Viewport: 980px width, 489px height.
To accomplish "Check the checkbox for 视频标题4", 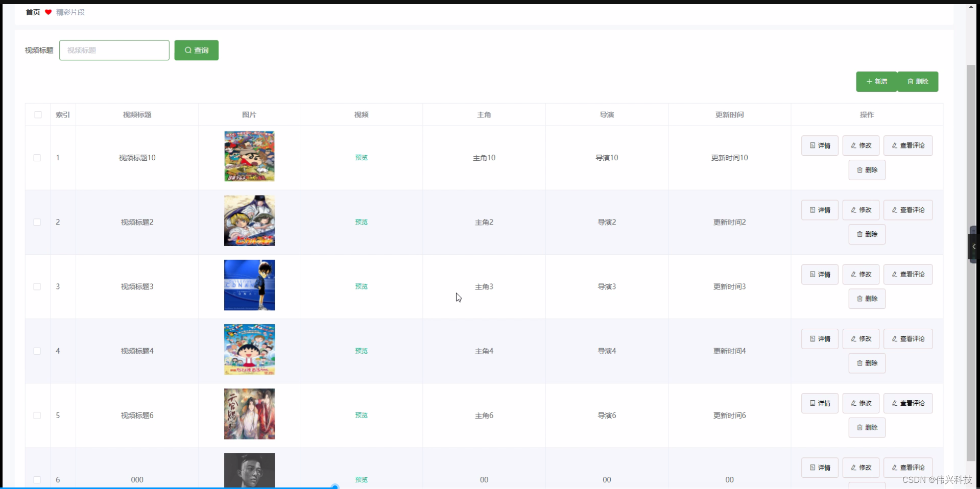I will [x=37, y=351].
